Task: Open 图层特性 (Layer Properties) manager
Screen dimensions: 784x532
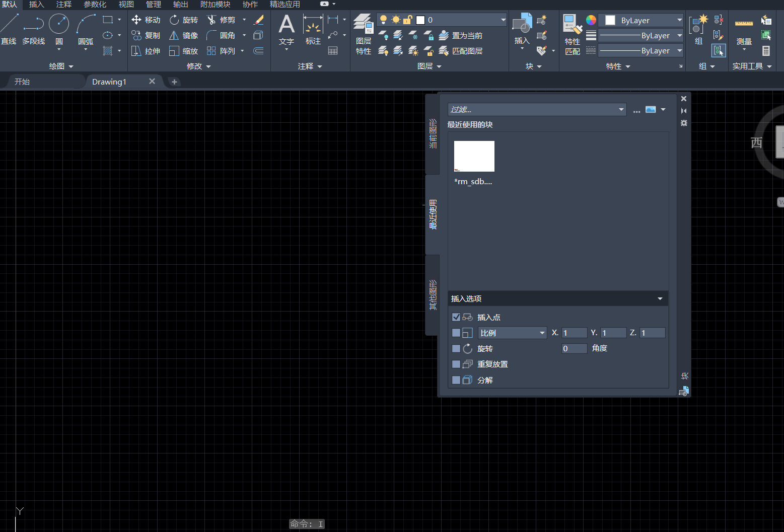Action: click(x=363, y=34)
